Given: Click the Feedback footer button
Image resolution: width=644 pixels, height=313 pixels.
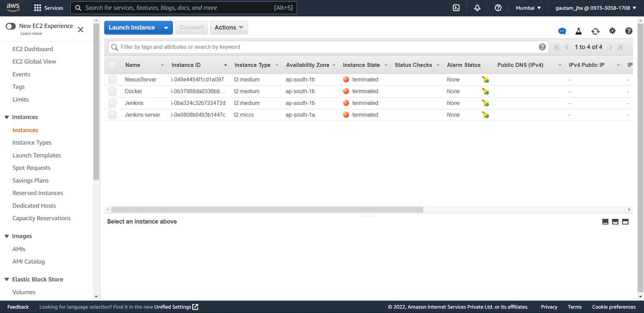Looking at the screenshot, I should tap(18, 307).
